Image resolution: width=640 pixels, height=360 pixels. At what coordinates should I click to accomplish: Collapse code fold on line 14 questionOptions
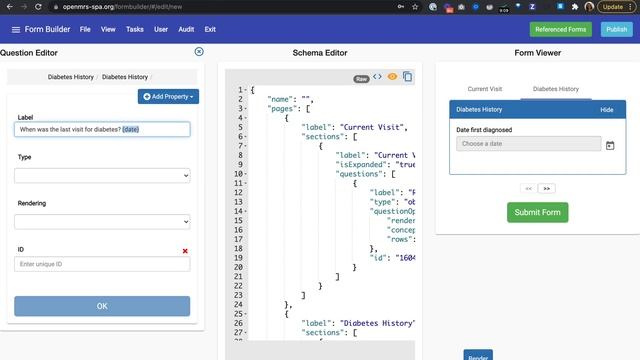(246, 211)
